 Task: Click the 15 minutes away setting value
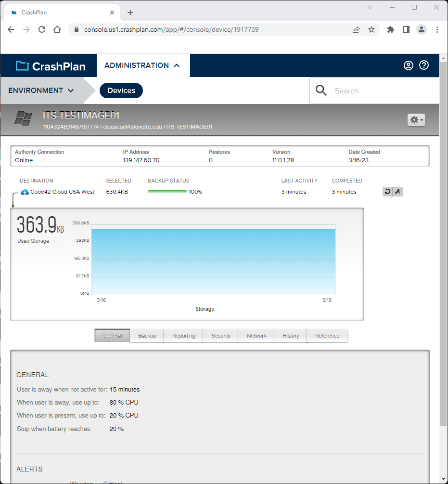(x=125, y=389)
